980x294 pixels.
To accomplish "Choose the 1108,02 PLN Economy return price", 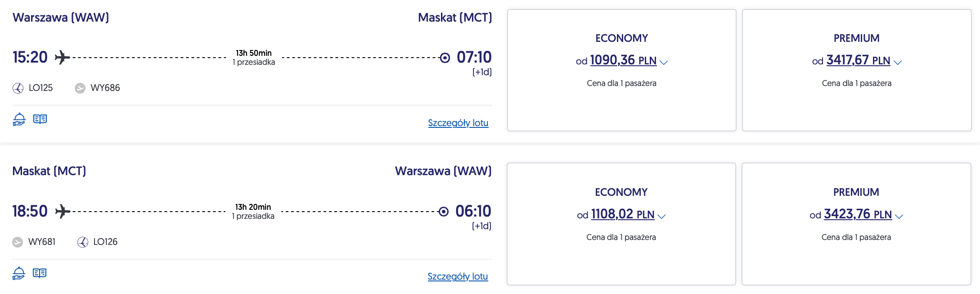I will (x=622, y=214).
